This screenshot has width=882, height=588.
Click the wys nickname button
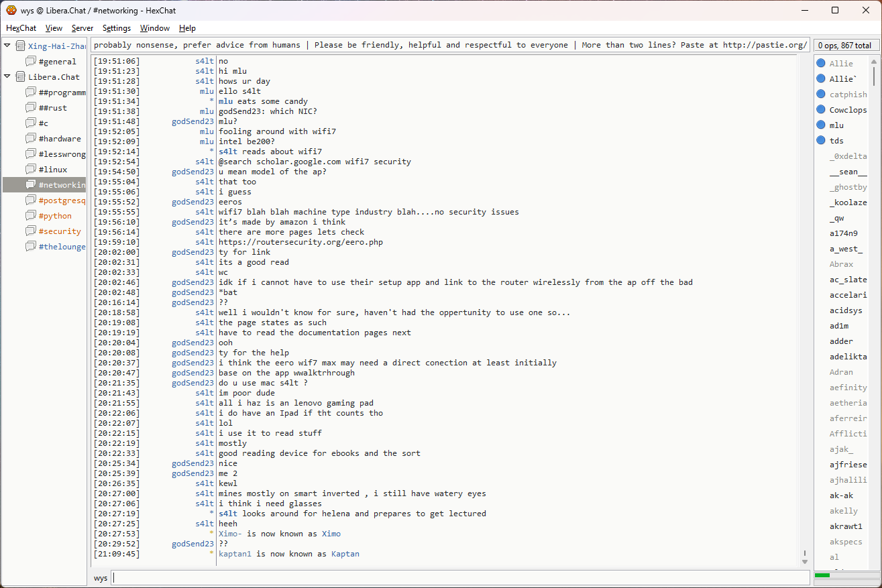101,578
